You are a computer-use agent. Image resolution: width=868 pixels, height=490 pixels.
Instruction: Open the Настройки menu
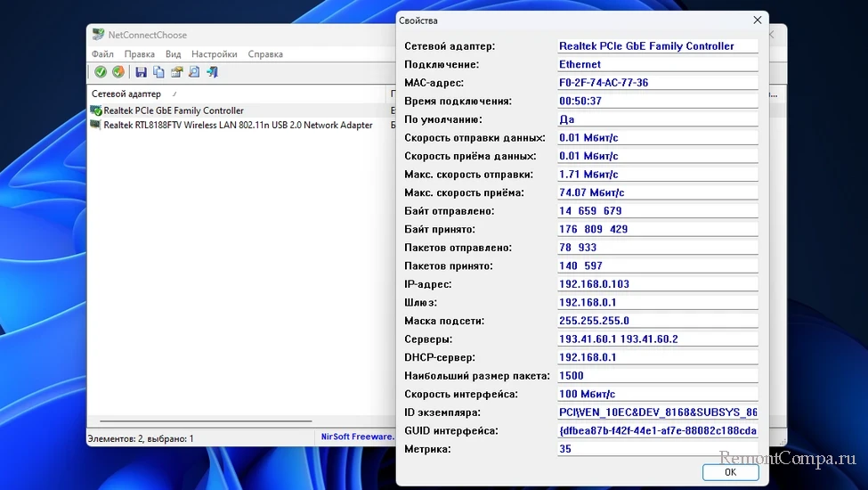tap(215, 53)
